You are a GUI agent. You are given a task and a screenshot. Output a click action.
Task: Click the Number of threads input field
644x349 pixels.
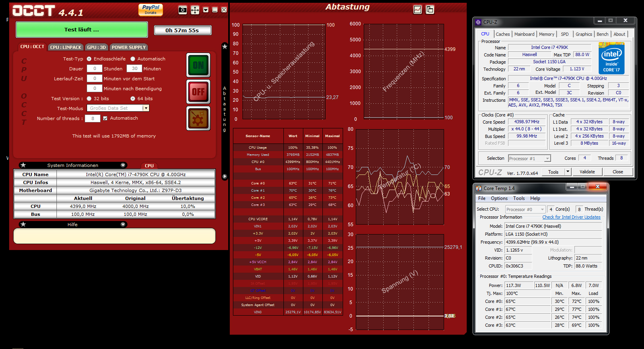pos(93,118)
